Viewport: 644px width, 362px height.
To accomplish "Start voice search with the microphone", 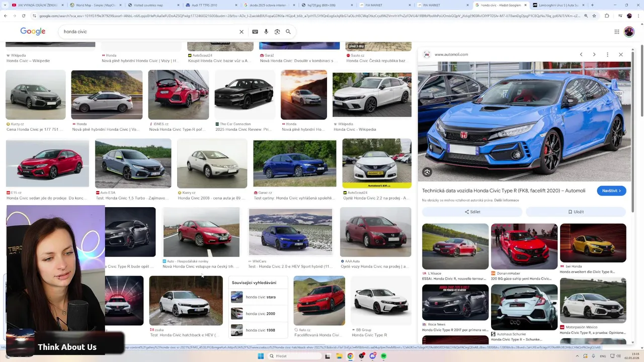I will [266, 32].
